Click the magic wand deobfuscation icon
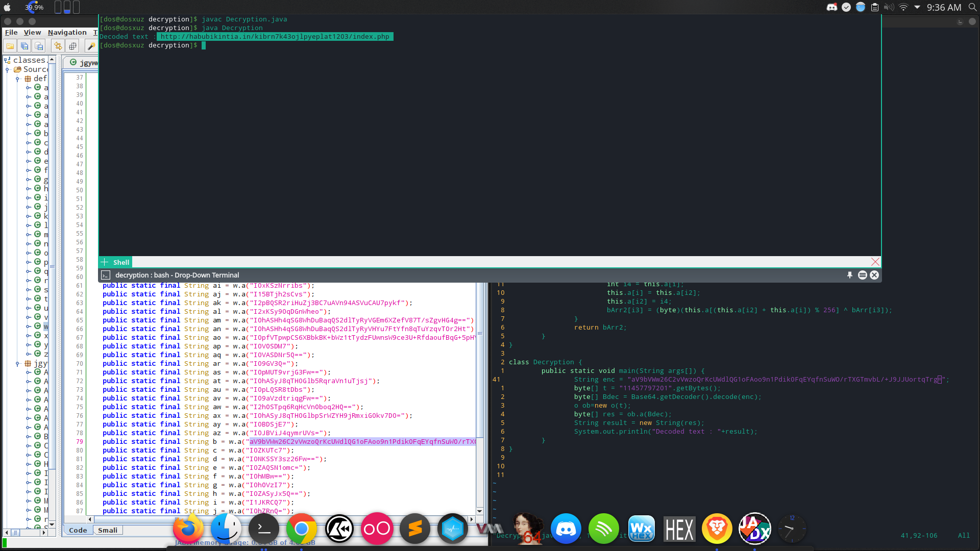The height and width of the screenshot is (551, 980). tap(91, 46)
